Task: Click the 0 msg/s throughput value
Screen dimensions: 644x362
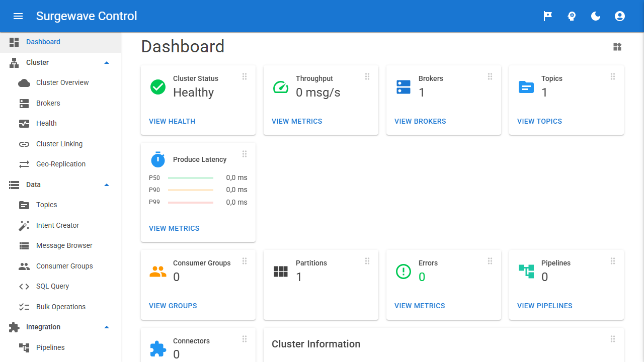Action: (x=318, y=93)
